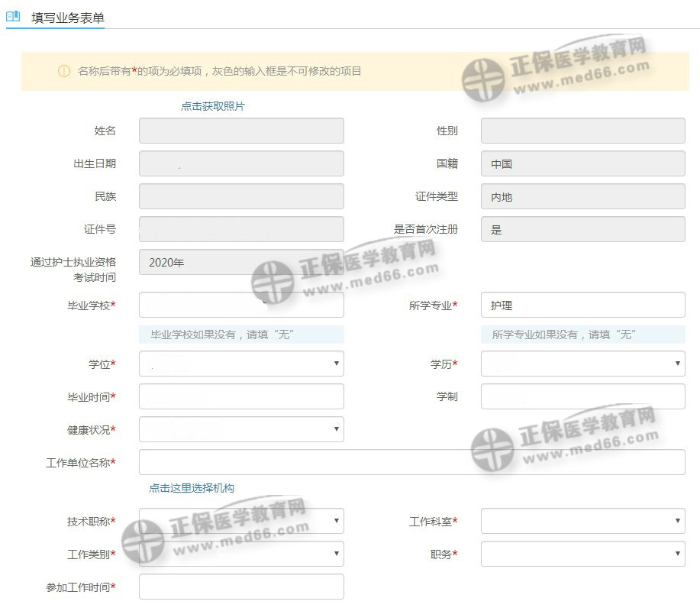Click the book icon beside 填写业务表单

(x=13, y=17)
